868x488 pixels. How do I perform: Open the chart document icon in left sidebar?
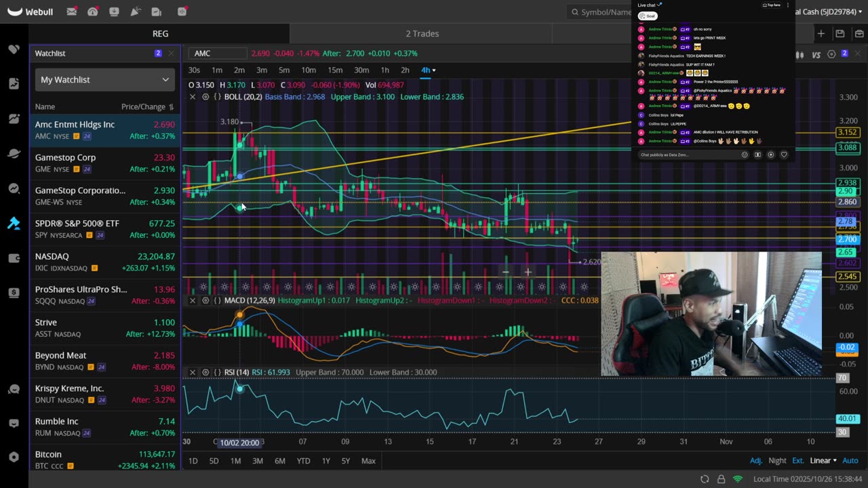pyautogui.click(x=14, y=83)
